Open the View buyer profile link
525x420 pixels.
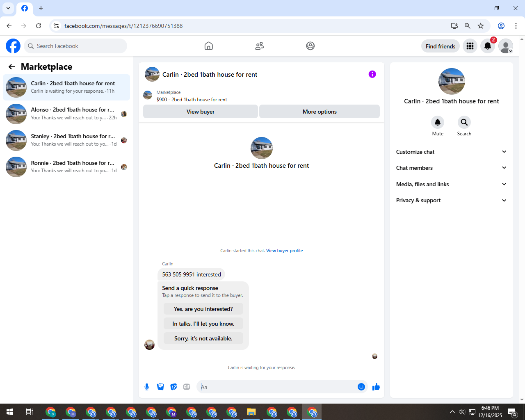[284, 251]
